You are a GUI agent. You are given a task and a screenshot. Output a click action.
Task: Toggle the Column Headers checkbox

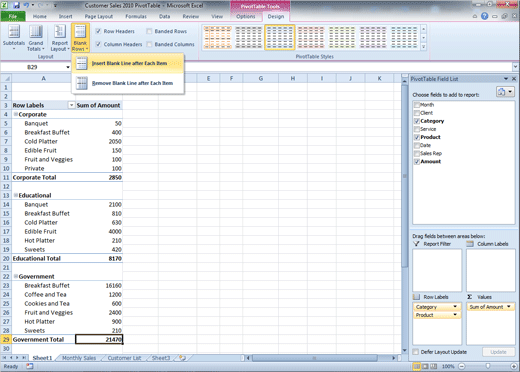pyautogui.click(x=98, y=44)
